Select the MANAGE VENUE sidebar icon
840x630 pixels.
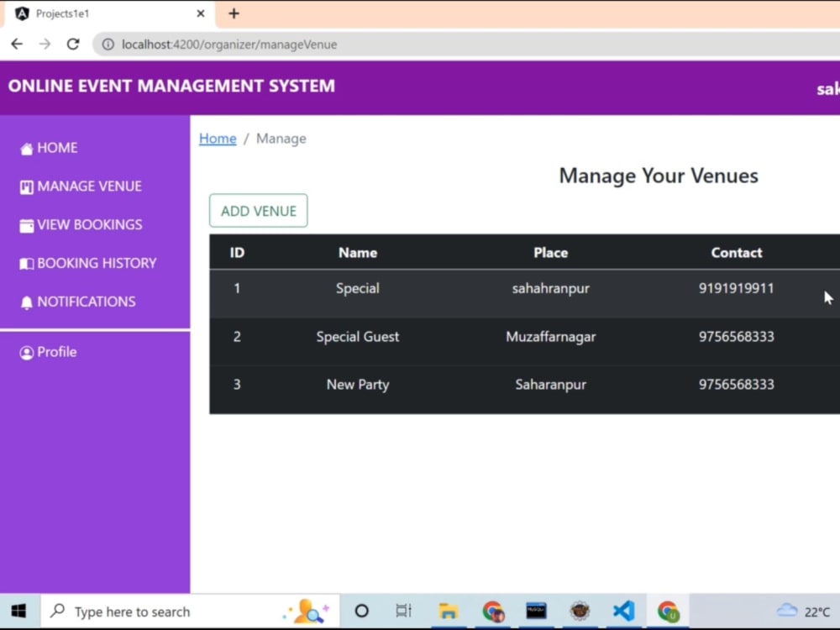[x=26, y=186]
